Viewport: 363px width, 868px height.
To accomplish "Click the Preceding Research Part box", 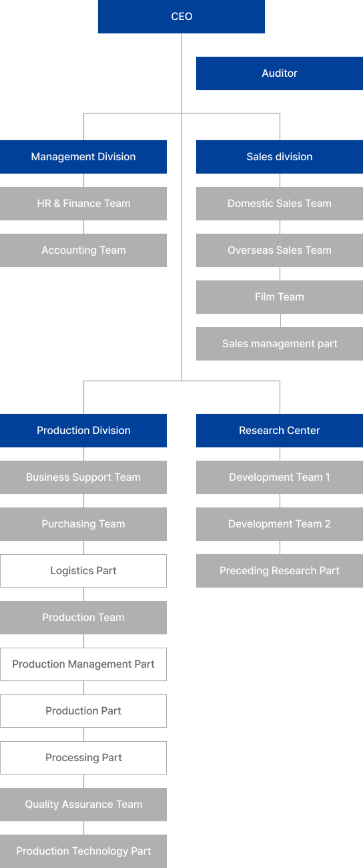I will (x=280, y=571).
